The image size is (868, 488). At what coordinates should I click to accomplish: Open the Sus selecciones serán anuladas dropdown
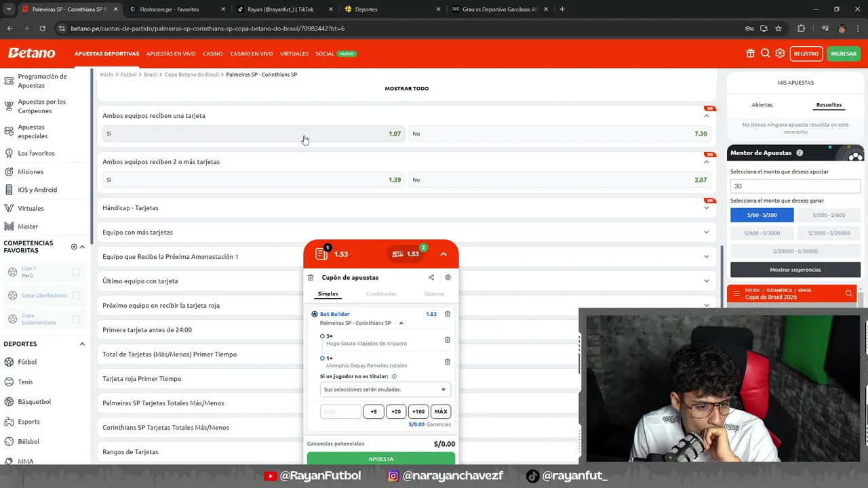pos(385,390)
